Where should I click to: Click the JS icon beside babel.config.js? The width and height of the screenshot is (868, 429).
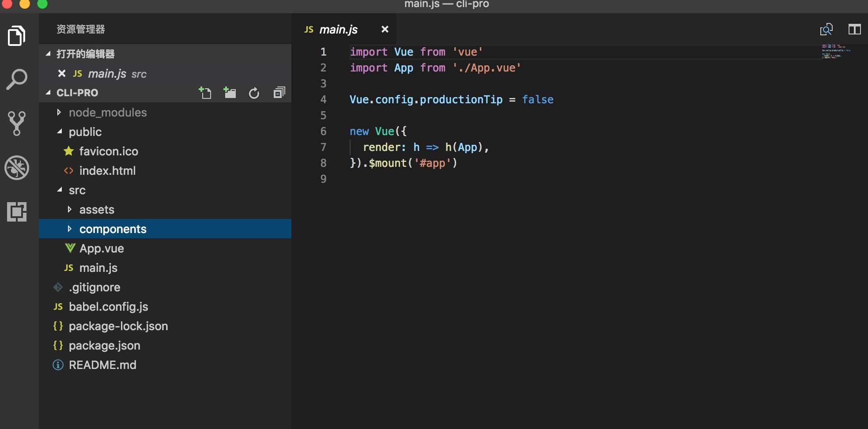tap(58, 306)
